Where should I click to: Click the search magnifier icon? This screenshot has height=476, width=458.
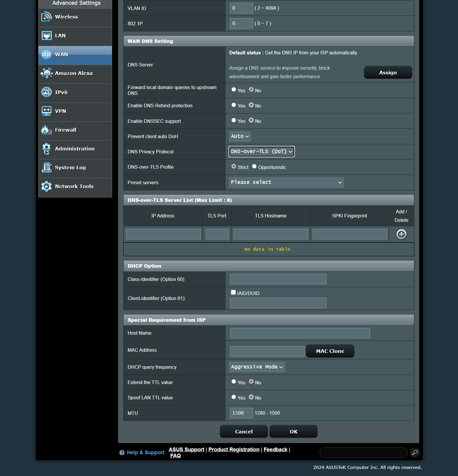(415, 452)
